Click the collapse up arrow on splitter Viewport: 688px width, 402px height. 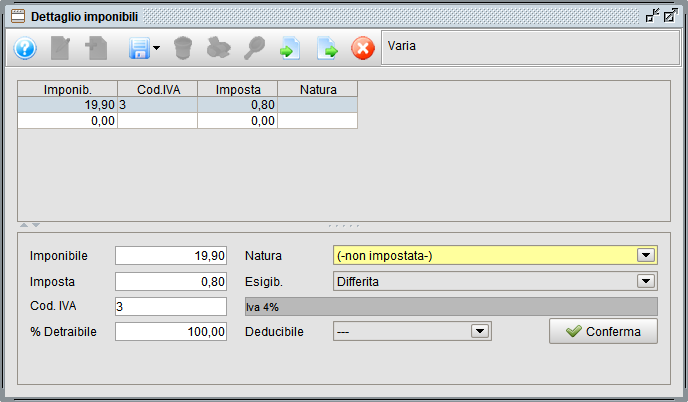[24, 225]
